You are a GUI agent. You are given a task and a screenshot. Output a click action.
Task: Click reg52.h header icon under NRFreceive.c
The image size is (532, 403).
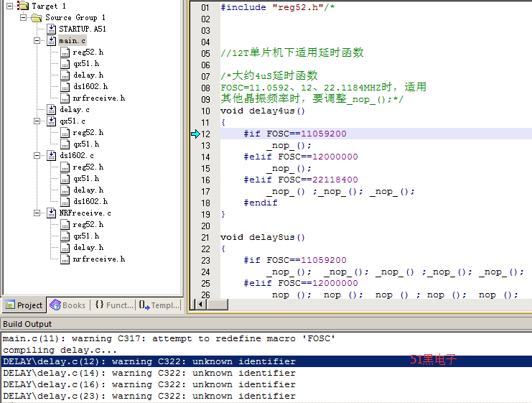[x=65, y=225]
